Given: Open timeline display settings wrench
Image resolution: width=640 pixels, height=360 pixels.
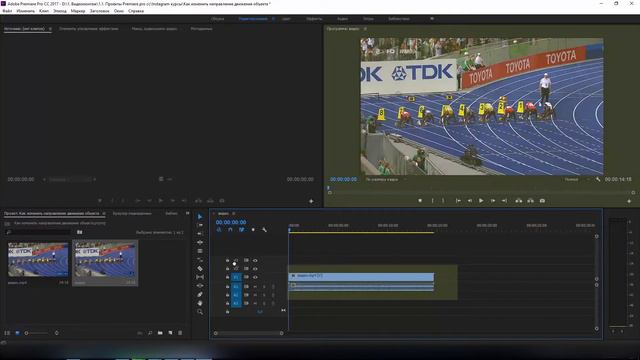Looking at the screenshot, I should 264,230.
